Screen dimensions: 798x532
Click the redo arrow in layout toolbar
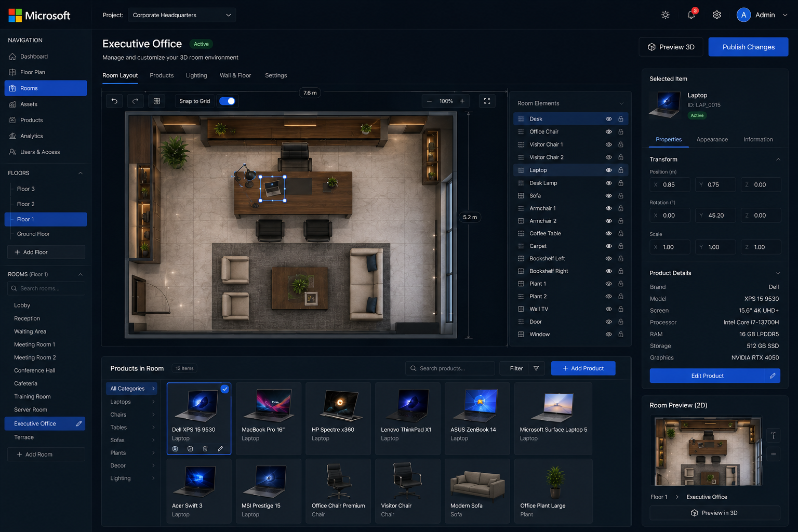[135, 101]
